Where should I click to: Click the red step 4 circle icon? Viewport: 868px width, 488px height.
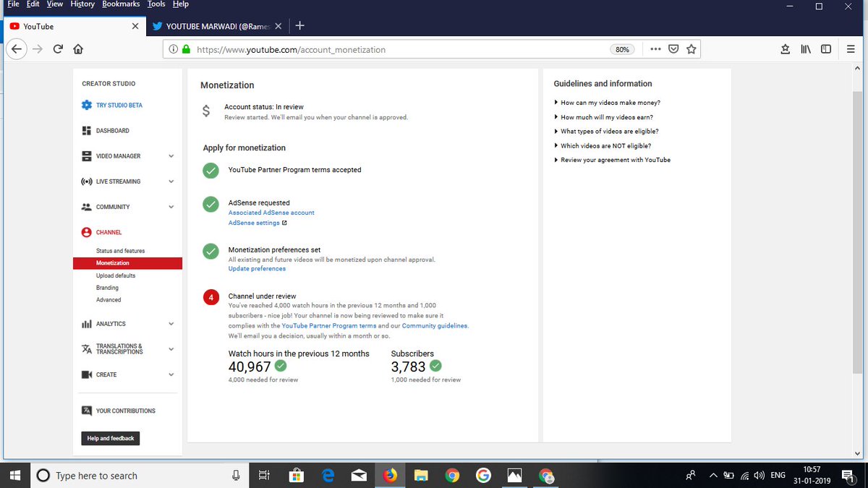pos(210,297)
